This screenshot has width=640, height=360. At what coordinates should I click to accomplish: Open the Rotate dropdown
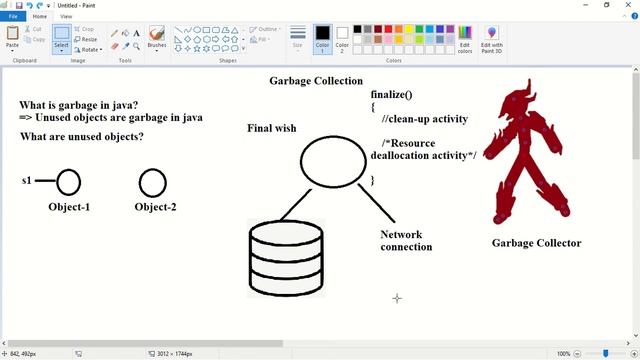(x=89, y=50)
